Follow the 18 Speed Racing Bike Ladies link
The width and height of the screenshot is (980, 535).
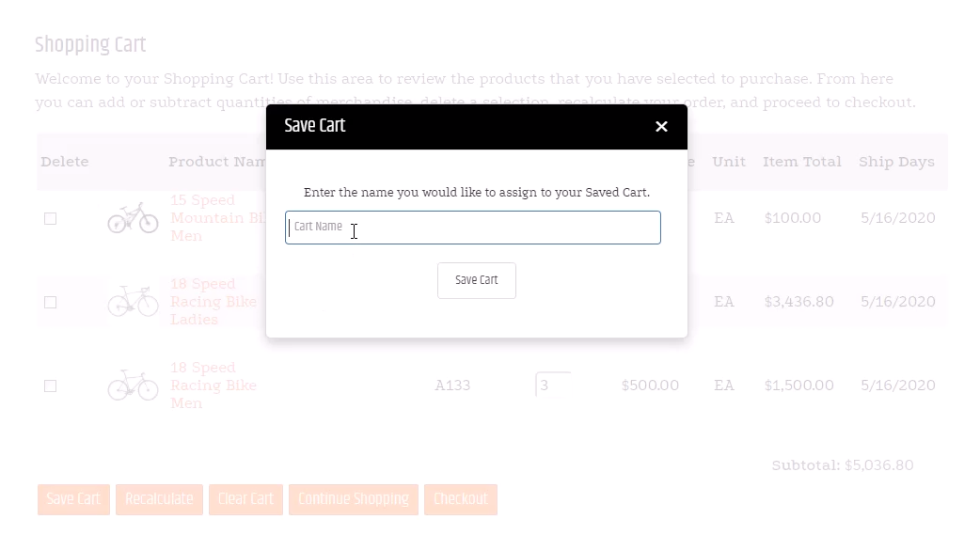213,302
